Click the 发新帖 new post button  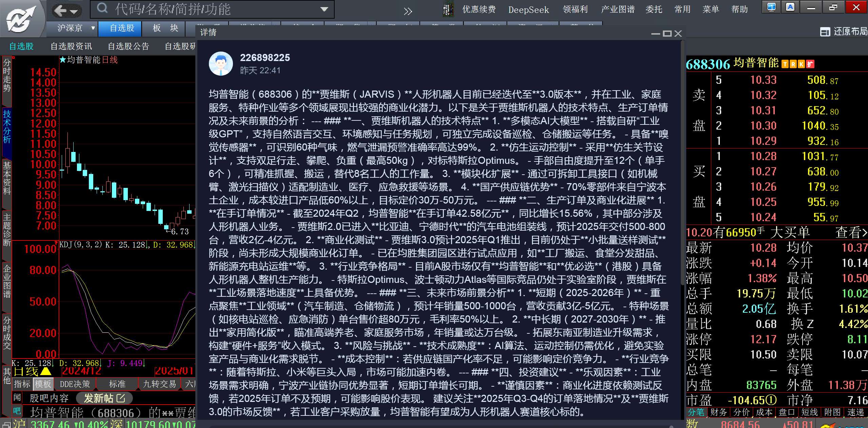click(104, 398)
